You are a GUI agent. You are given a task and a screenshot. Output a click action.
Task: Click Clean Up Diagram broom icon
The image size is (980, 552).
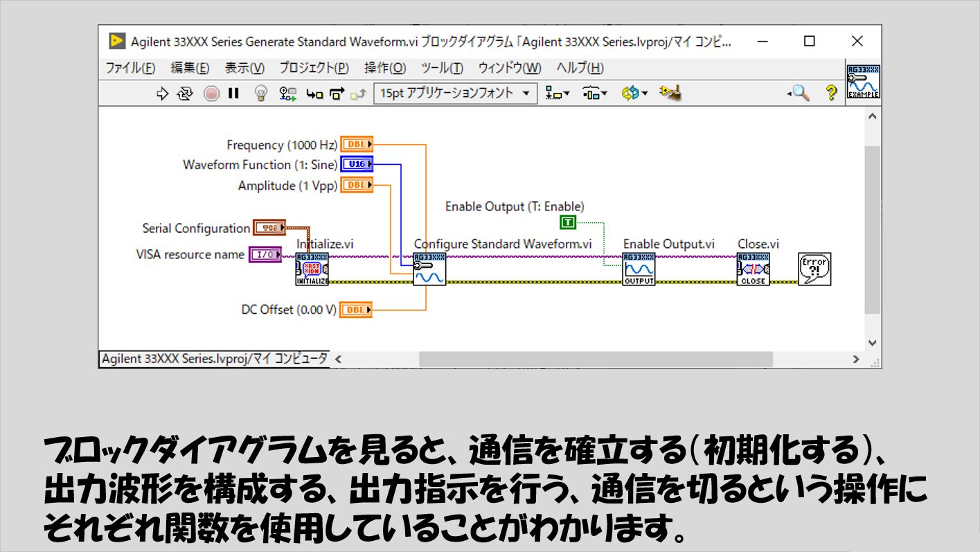670,94
